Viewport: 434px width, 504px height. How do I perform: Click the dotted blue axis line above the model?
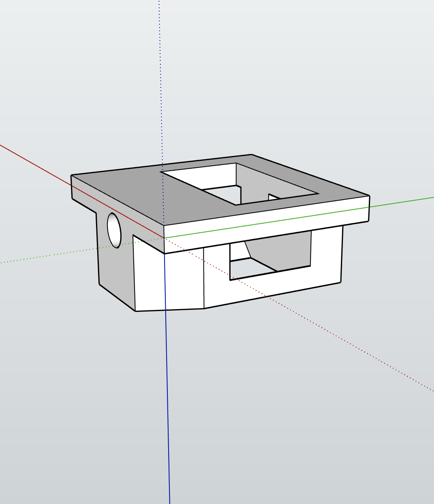coord(161,82)
